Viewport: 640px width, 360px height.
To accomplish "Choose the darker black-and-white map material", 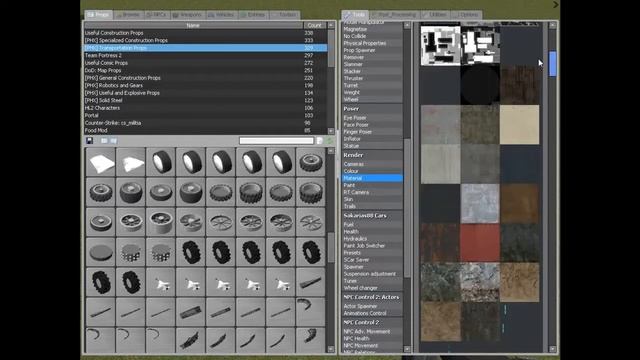I will [480, 45].
